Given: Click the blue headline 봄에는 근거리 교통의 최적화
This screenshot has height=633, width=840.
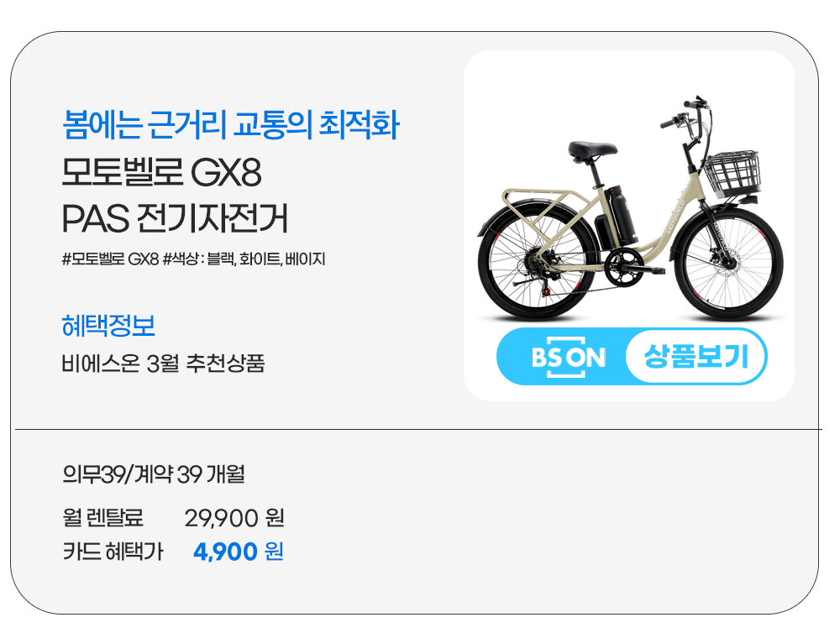Looking at the screenshot, I should click(x=230, y=125).
